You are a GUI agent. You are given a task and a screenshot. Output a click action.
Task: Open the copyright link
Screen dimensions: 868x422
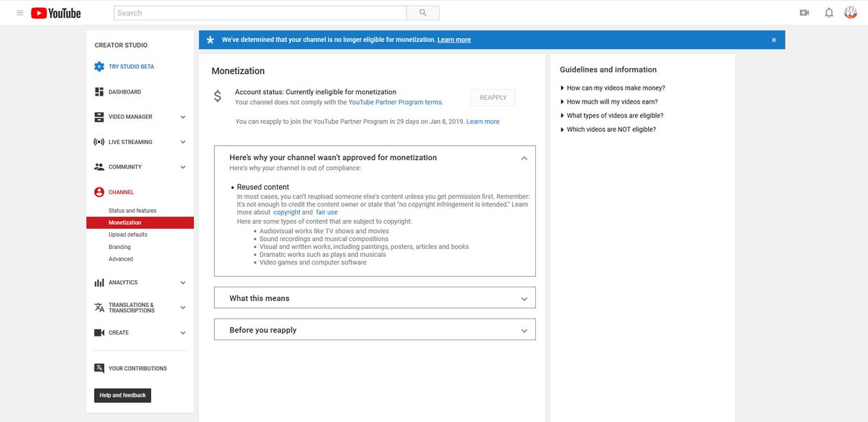point(286,213)
